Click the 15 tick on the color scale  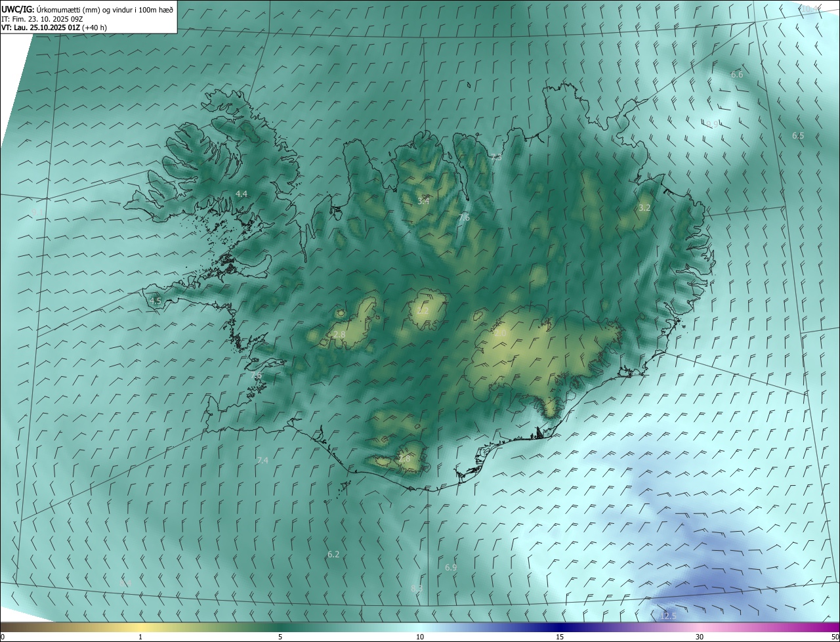point(560,637)
